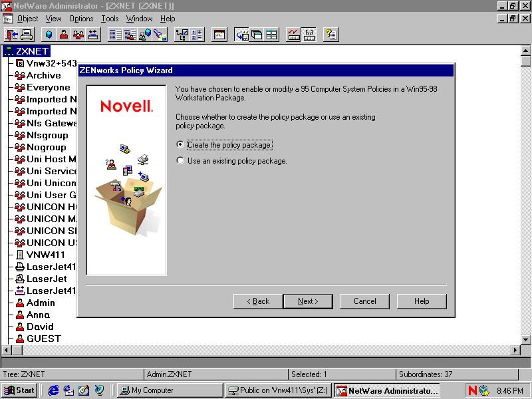Switch to Public on Vnw411 Sys window
This screenshot has height=399, width=532.
pyautogui.click(x=278, y=390)
